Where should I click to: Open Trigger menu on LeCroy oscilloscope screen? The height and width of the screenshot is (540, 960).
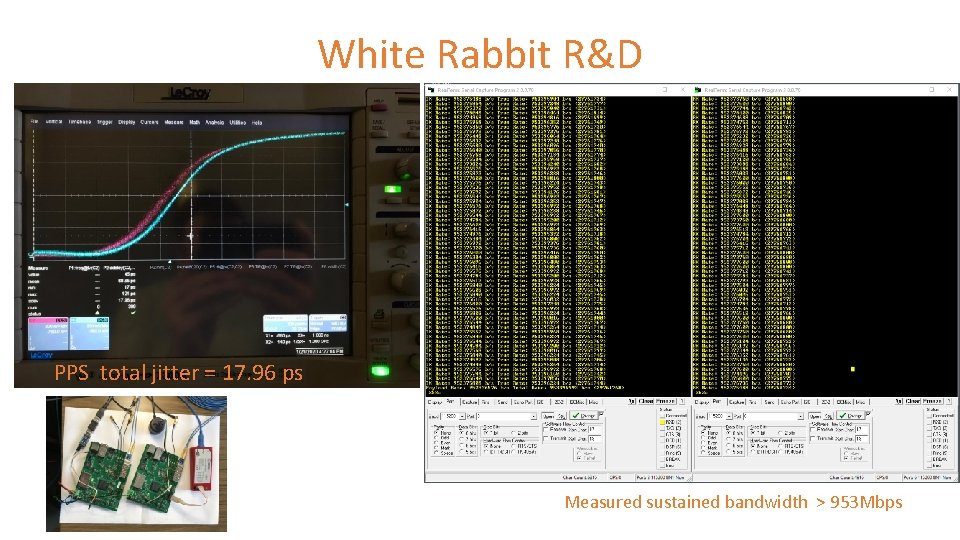[105, 122]
